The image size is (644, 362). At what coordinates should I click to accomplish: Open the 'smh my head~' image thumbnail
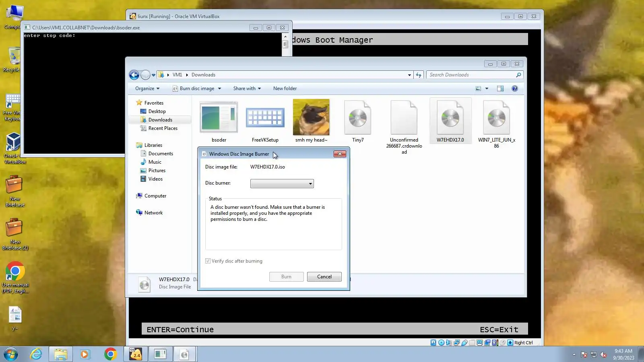coord(311,121)
